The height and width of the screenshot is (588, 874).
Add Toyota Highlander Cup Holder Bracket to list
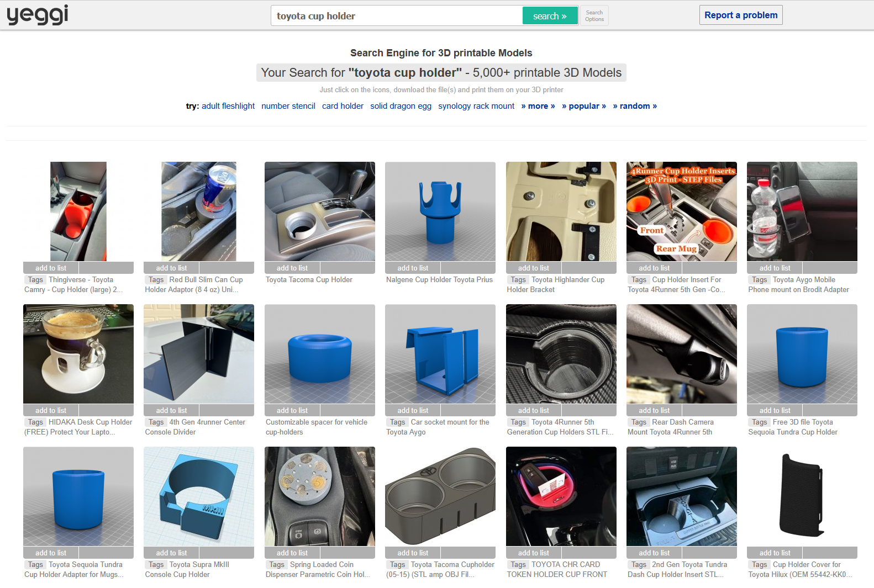(x=534, y=268)
